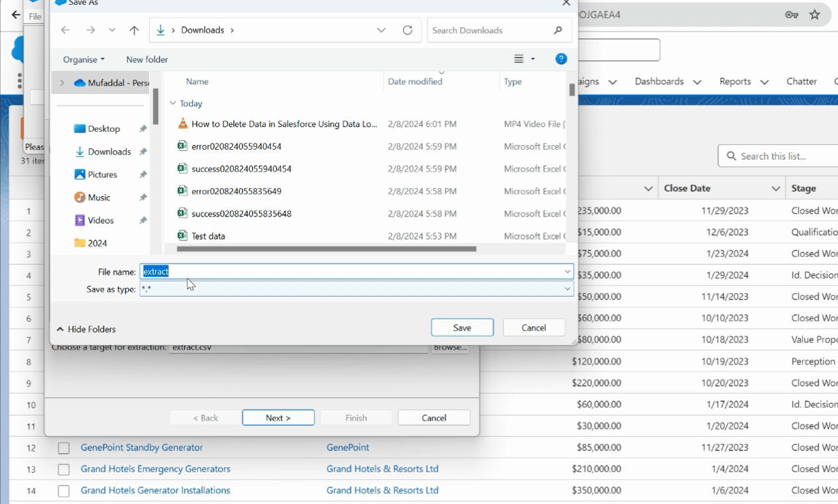Viewport: 838px width, 504px height.
Task: Open the Videos folder in sidebar
Action: click(101, 221)
